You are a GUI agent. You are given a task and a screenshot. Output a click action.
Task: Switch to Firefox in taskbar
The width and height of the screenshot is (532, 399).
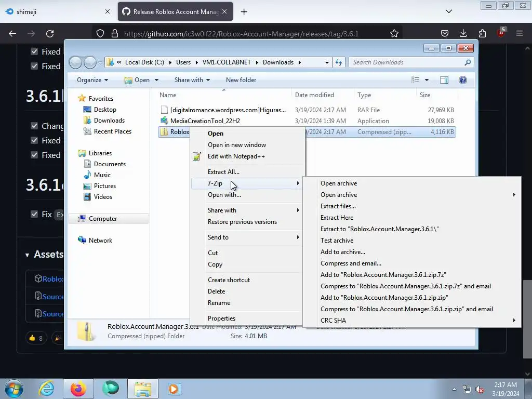(x=78, y=389)
